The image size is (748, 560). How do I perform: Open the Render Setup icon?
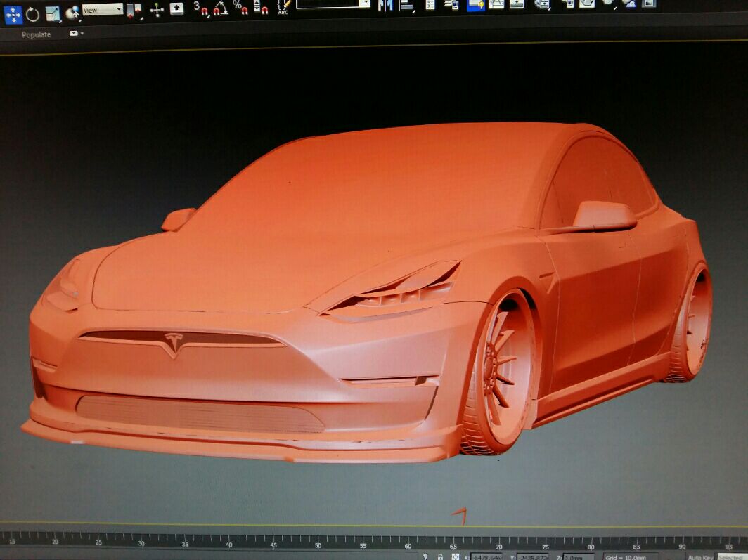coord(568,4)
